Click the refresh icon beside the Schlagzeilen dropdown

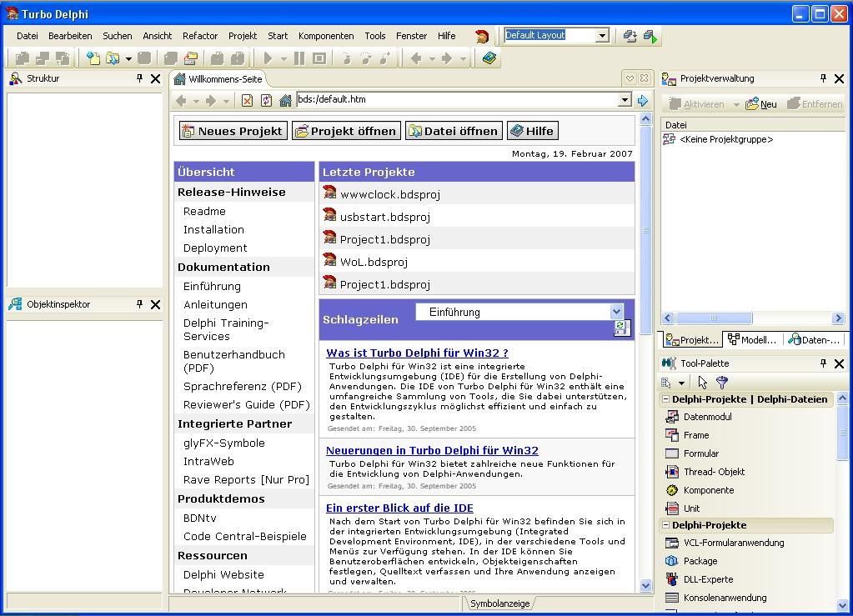[620, 328]
